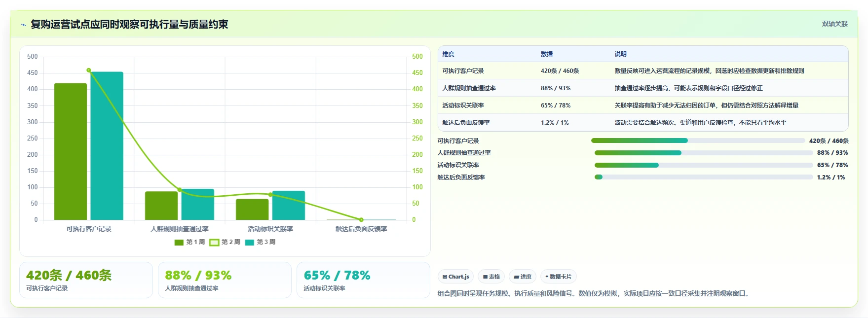Click the Chart.js chip
The image size is (868, 318).
point(456,277)
